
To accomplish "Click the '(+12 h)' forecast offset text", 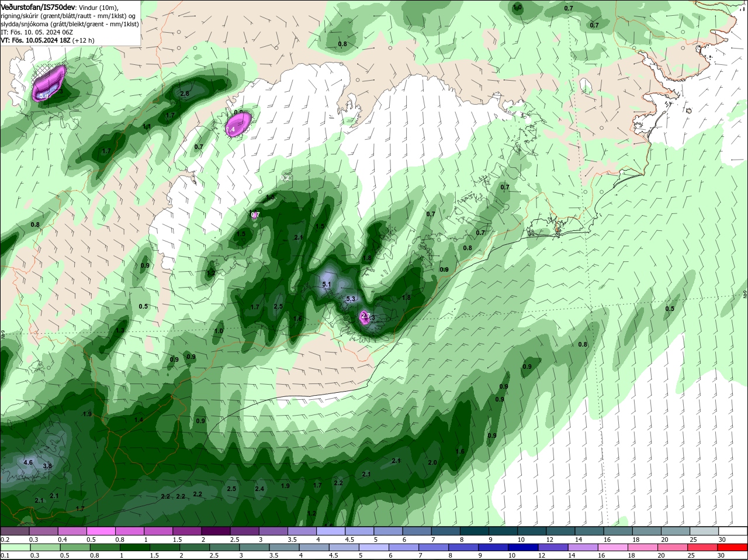I will pyautogui.click(x=84, y=40).
